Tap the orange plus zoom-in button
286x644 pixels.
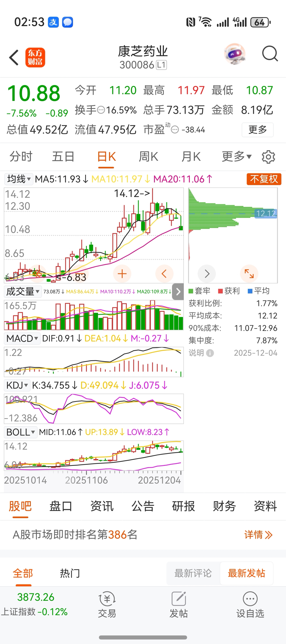tap(122, 274)
